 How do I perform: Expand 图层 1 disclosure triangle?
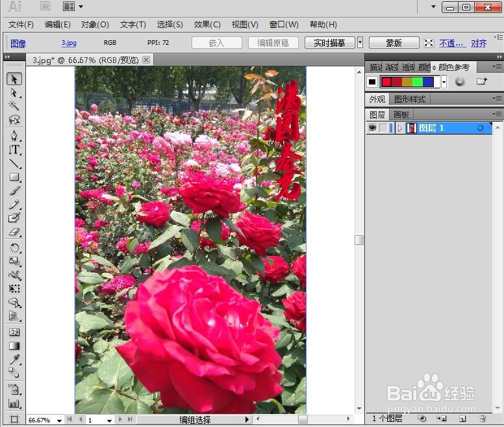(x=400, y=128)
